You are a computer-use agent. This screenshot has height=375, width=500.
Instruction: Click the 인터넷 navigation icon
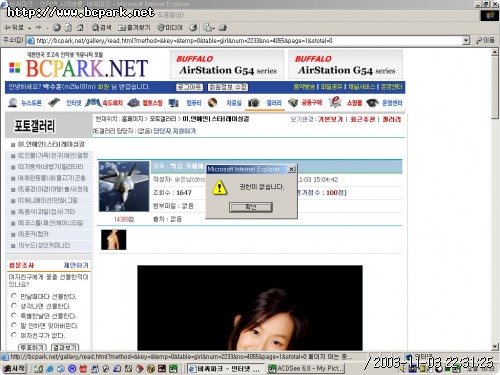click(54, 103)
